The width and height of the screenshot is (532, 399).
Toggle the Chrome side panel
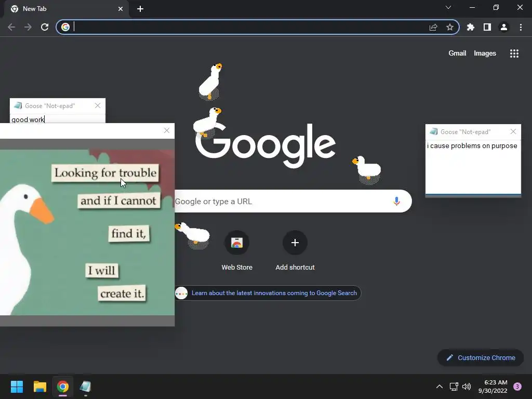(x=487, y=27)
